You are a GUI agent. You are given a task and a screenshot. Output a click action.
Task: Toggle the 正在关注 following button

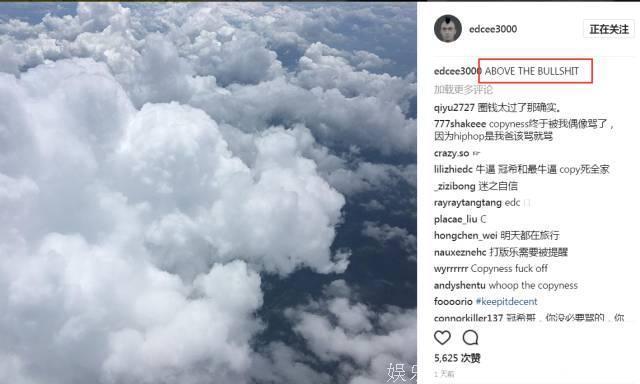(x=609, y=29)
